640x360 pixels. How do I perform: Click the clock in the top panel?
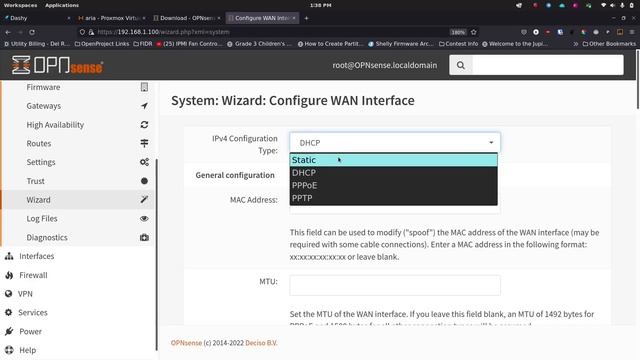click(320, 5)
